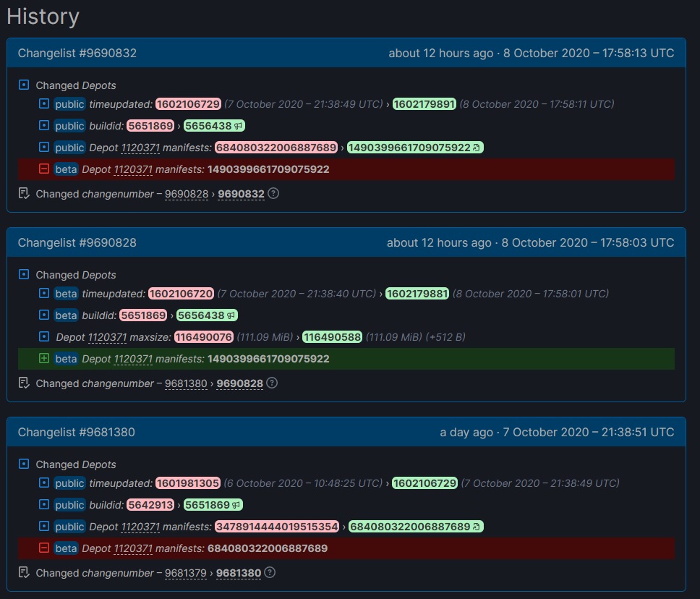Click the red minus icon on beta manifests 1490399661709075922 row
Image resolution: width=700 pixels, height=599 pixels.
click(43, 169)
